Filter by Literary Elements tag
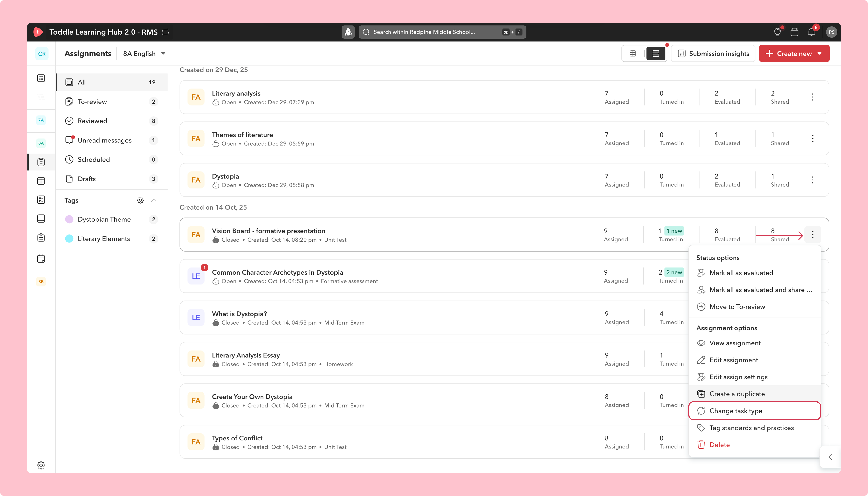Image resolution: width=868 pixels, height=496 pixels. pos(112,239)
